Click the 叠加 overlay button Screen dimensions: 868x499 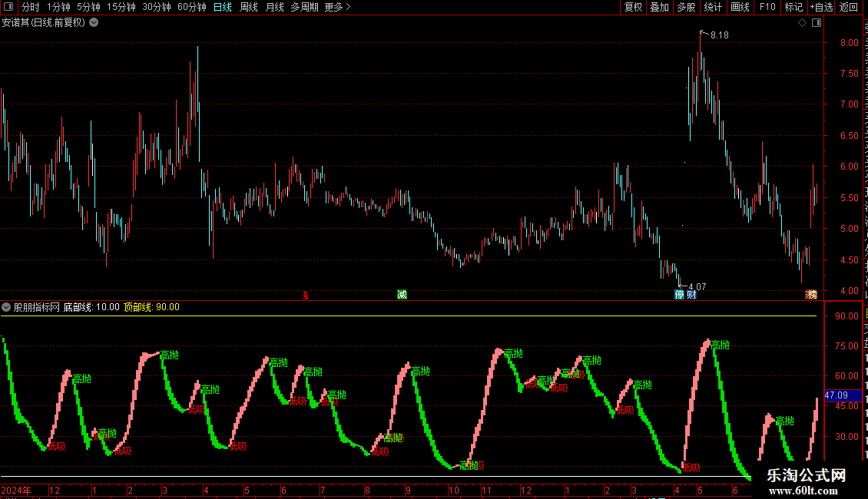pyautogui.click(x=659, y=7)
